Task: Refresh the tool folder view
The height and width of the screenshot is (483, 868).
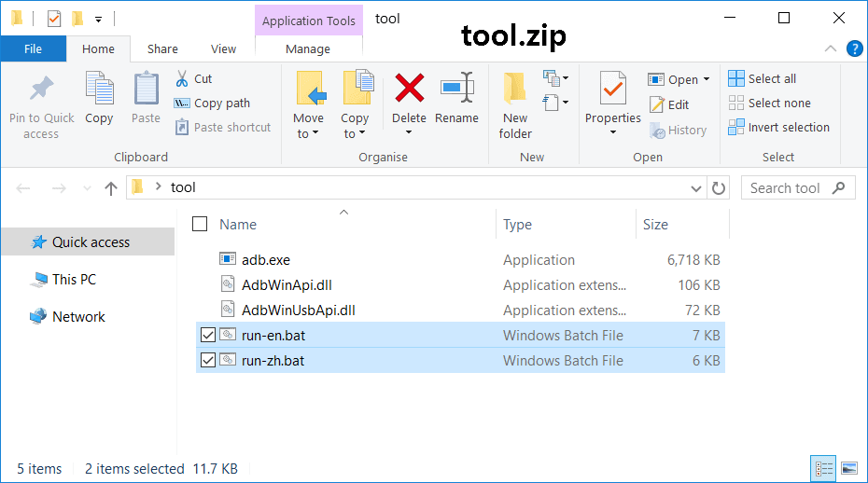Action: click(719, 187)
